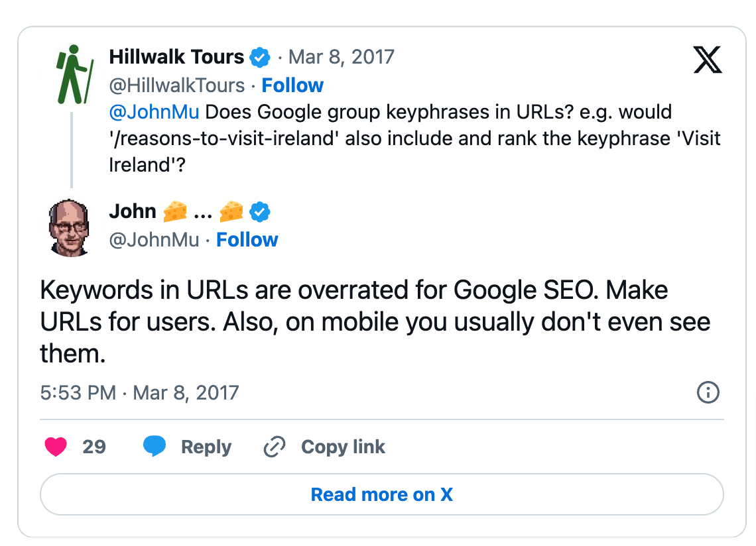756x546 pixels.
Task: Follow the @HillwalkTours account
Action: [292, 85]
